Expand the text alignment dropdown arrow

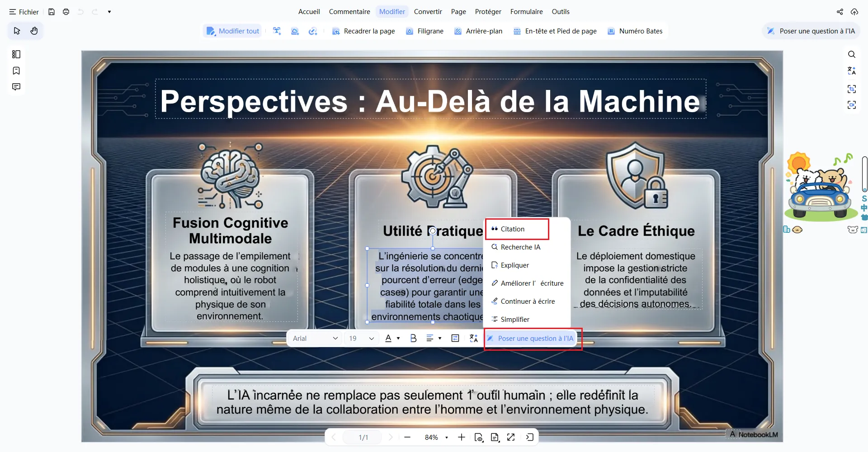(x=440, y=339)
